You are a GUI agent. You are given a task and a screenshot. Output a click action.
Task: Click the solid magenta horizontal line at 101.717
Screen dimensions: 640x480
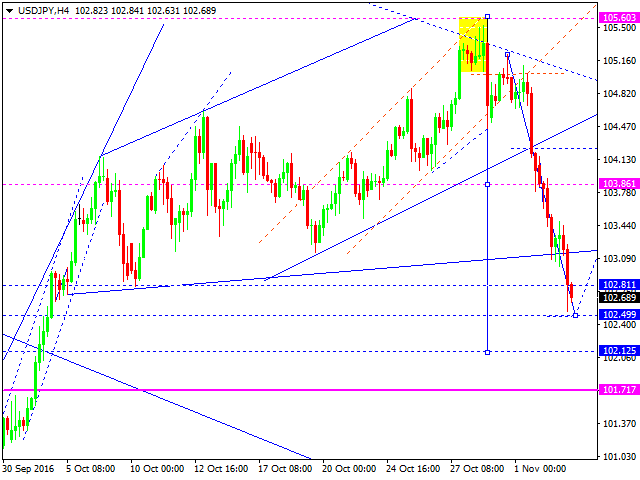click(x=300, y=390)
